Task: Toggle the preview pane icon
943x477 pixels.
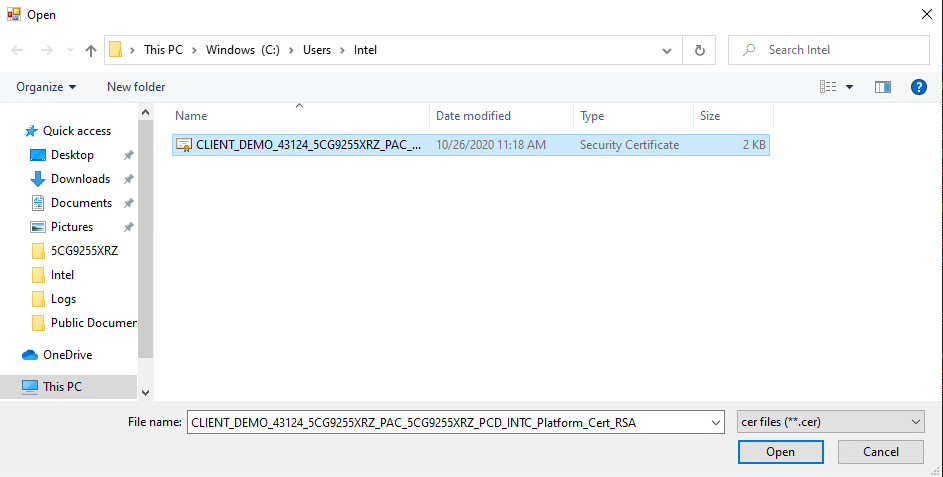Action: [882, 87]
